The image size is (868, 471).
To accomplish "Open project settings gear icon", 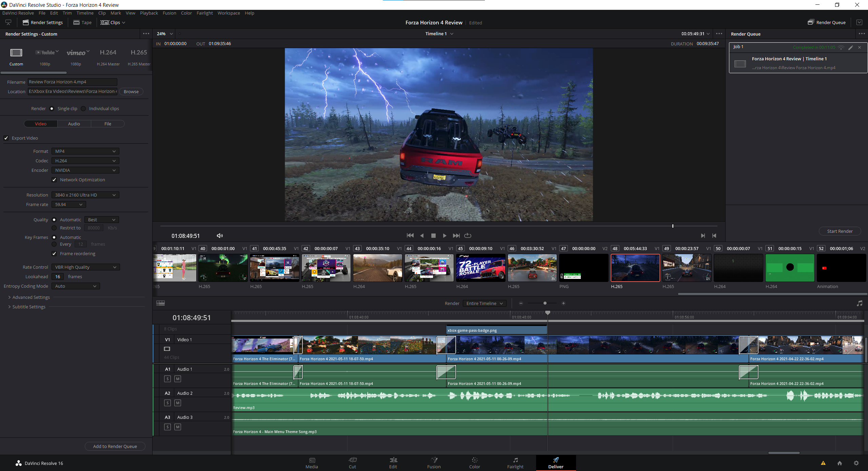I will tap(856, 463).
